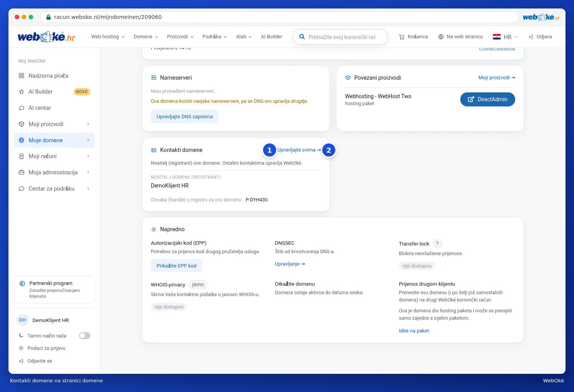
Task: Click the WebOké.hr logo
Action: tap(46, 37)
